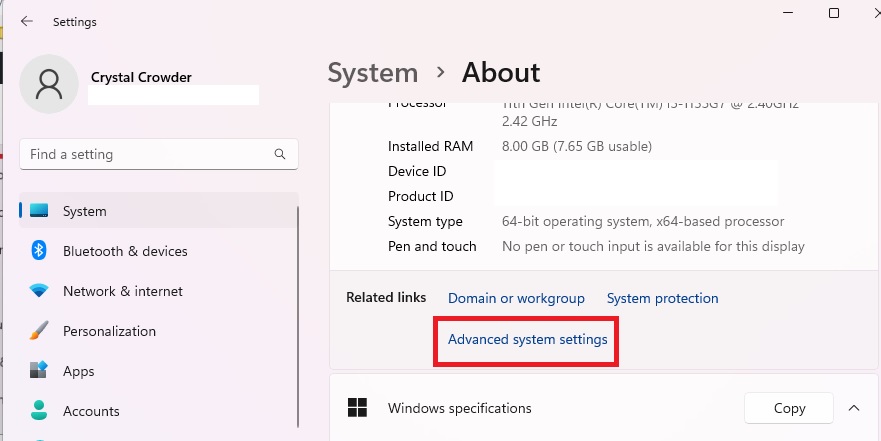Open Apps settings
Screen dimensions: 881x441
click(x=159, y=370)
